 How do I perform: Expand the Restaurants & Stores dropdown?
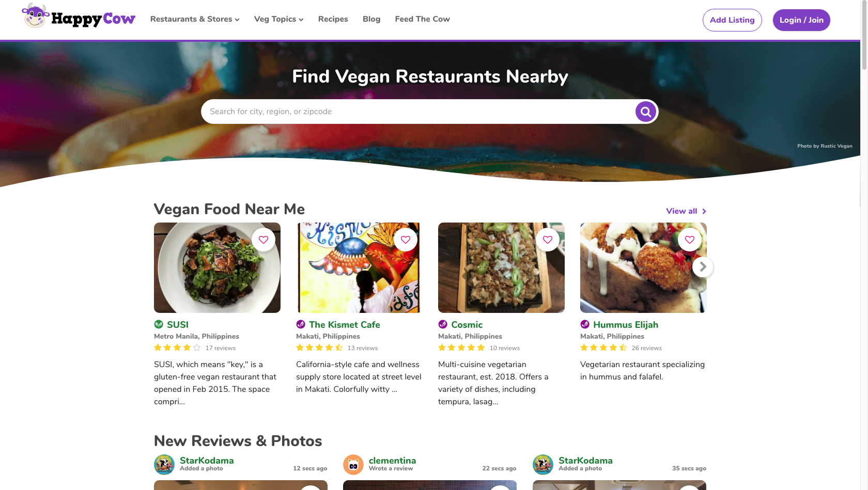tap(195, 19)
